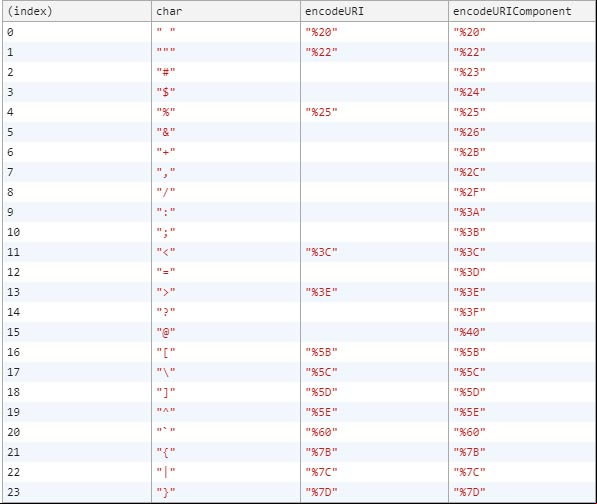This screenshot has height=504, width=597.
Task: Click "%7B" in the encodeURI column
Action: coord(321,452)
